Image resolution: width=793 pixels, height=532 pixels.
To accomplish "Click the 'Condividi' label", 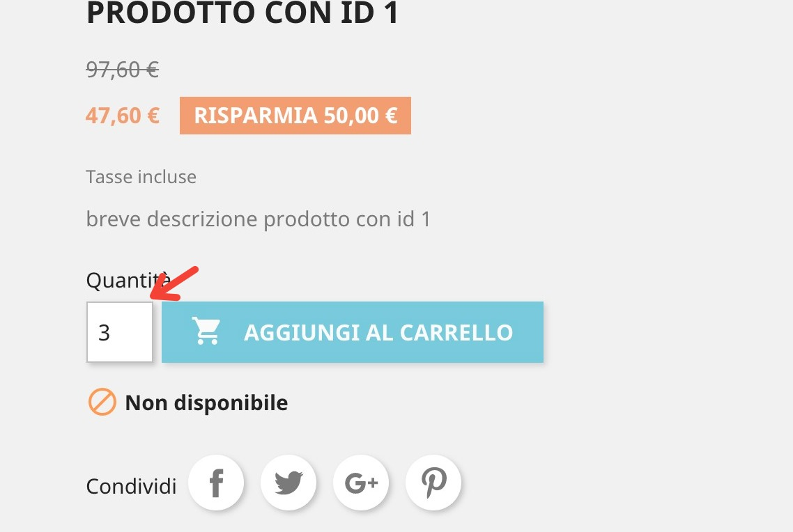I will click(x=132, y=487).
